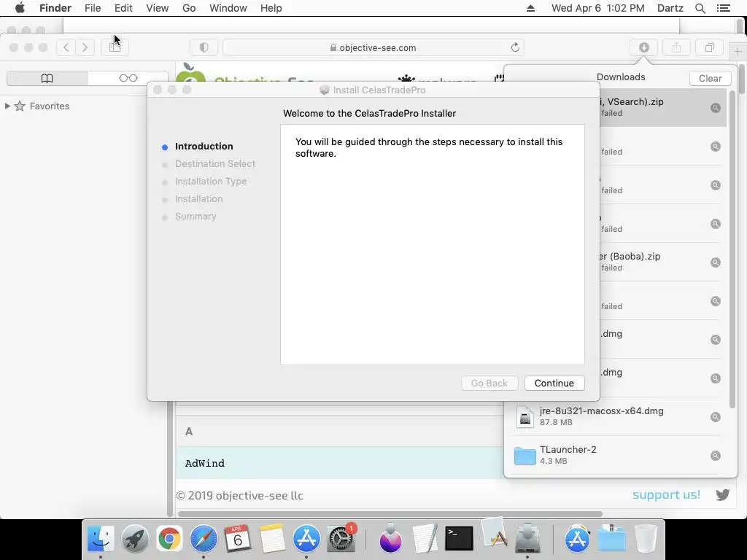Click the objective-see.com address bar
747x560 pixels.
tap(373, 47)
